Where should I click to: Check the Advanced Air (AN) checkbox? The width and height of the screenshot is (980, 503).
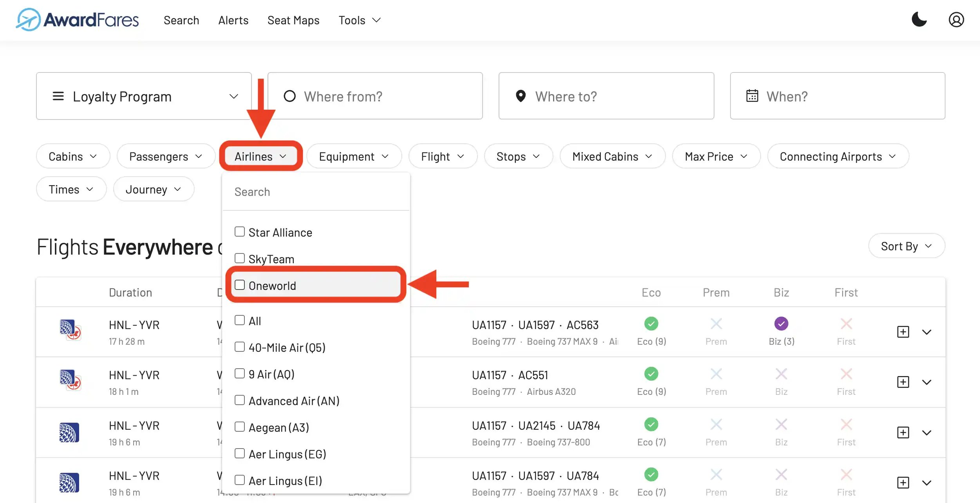click(x=239, y=400)
